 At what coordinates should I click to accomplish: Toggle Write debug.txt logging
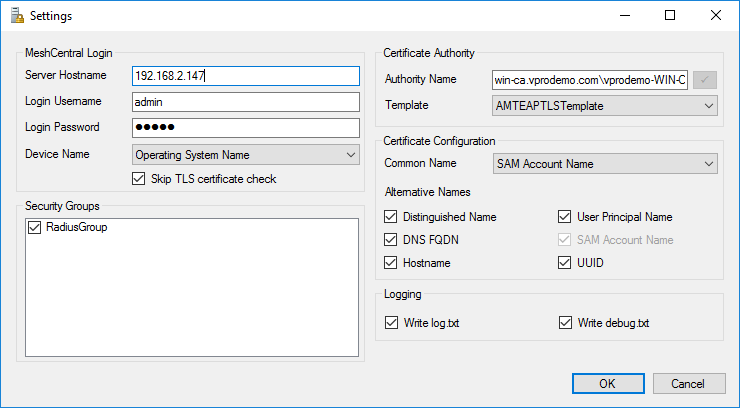point(565,323)
